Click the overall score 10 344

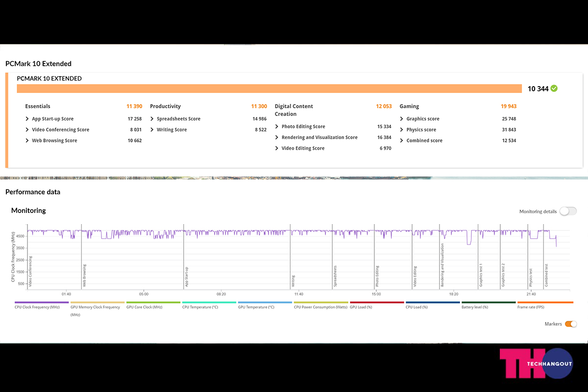coord(538,89)
